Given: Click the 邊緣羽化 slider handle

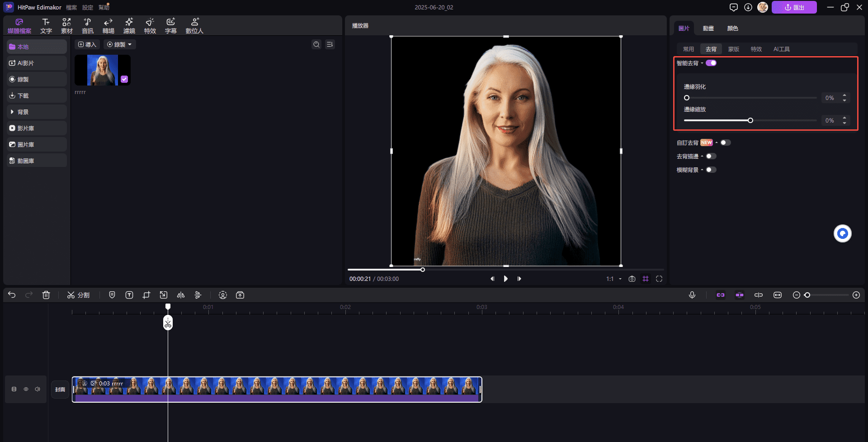Looking at the screenshot, I should click(687, 98).
